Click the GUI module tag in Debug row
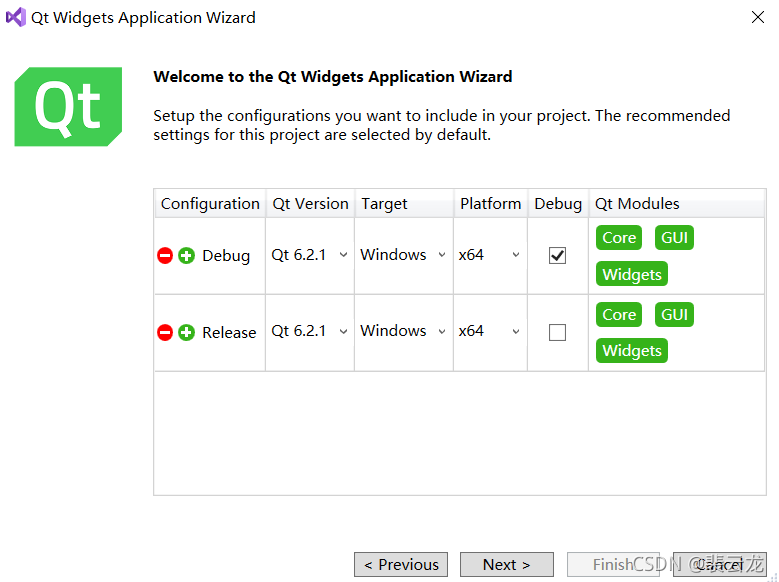This screenshot has width=779, height=582. (674, 238)
